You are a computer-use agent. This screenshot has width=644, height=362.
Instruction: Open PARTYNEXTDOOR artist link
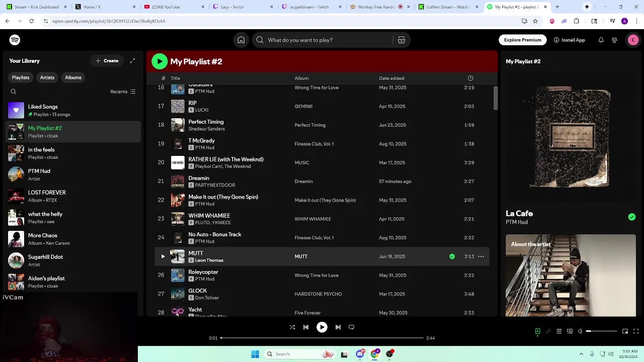tap(215, 185)
